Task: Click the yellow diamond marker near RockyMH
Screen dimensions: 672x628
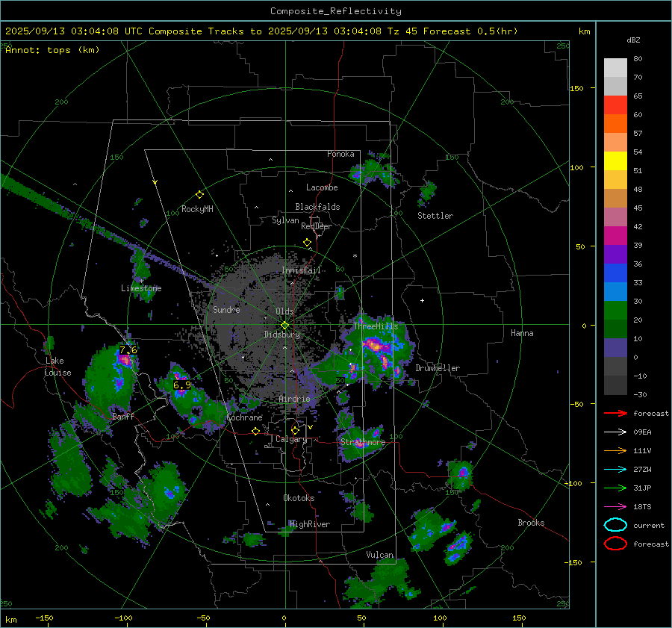Action: click(199, 195)
